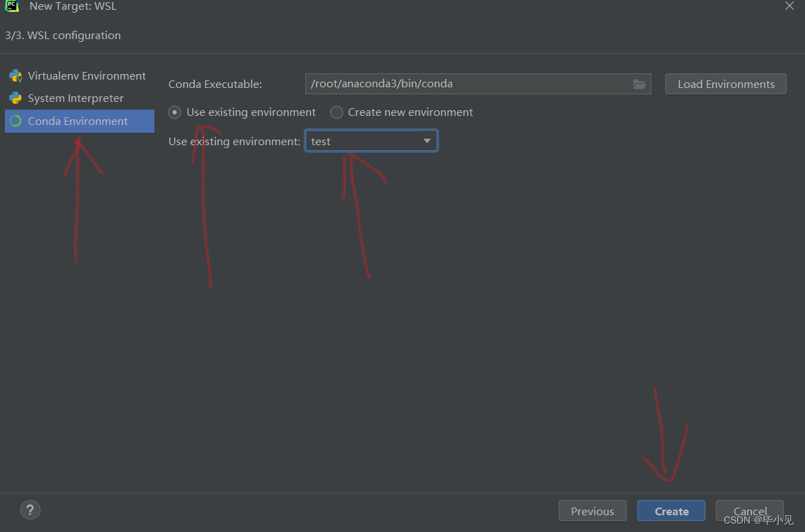Viewport: 805px width, 532px height.
Task: Close the New Target: WSL dialog
Action: click(x=789, y=6)
